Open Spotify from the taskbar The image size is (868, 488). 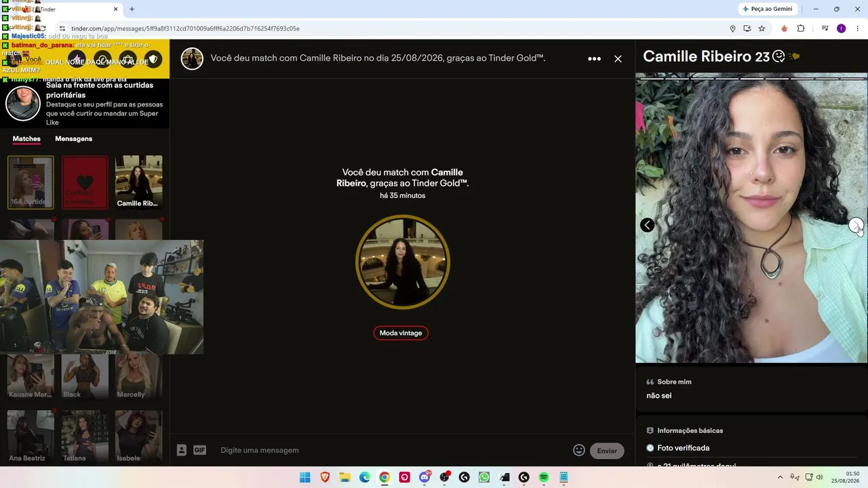543,478
